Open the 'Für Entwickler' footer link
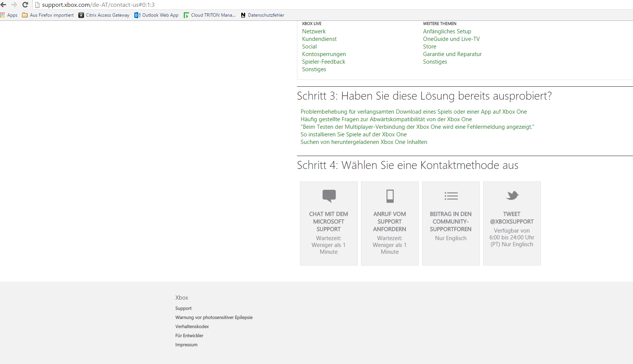This screenshot has height=364, width=633. point(189,336)
